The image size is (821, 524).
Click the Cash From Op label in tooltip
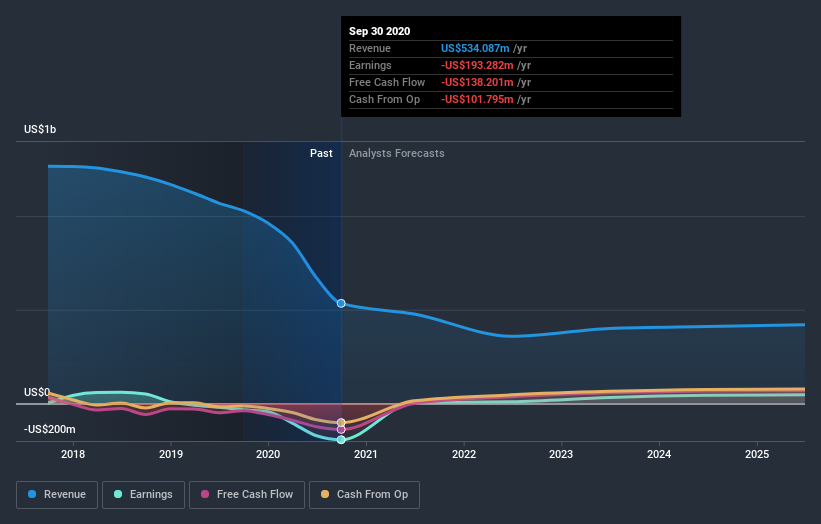coord(384,99)
